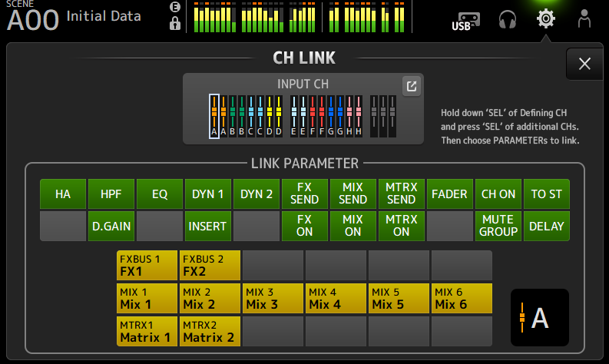Click the E indicator icon above padlock
Image resolution: width=609 pixels, height=364 pixels.
(x=175, y=8)
